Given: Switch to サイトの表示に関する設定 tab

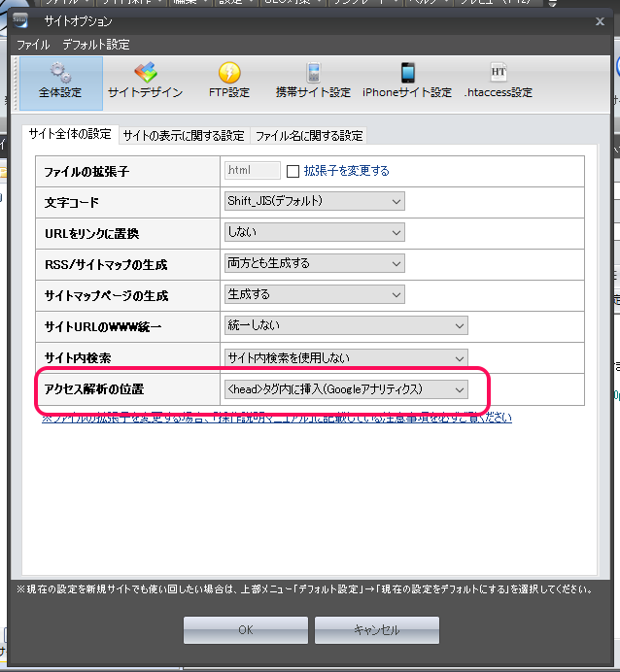Looking at the screenshot, I should (183, 136).
